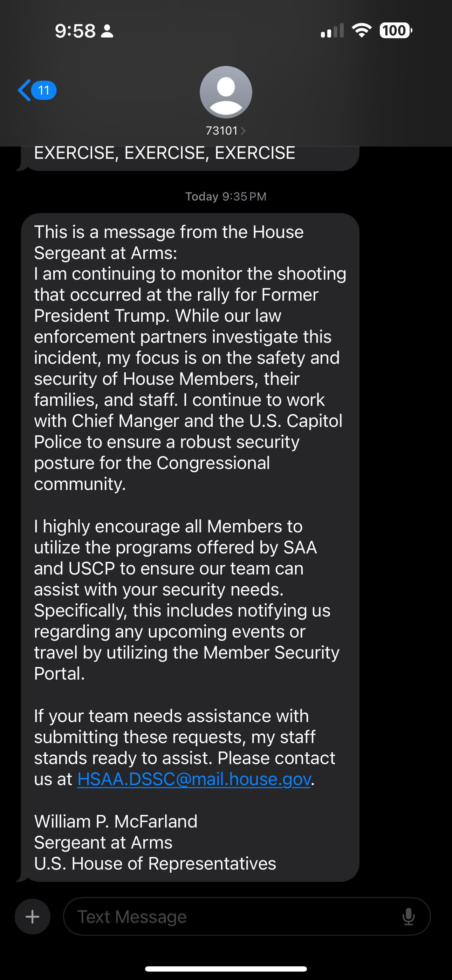Tap the battery indicator showing 100

point(395,30)
